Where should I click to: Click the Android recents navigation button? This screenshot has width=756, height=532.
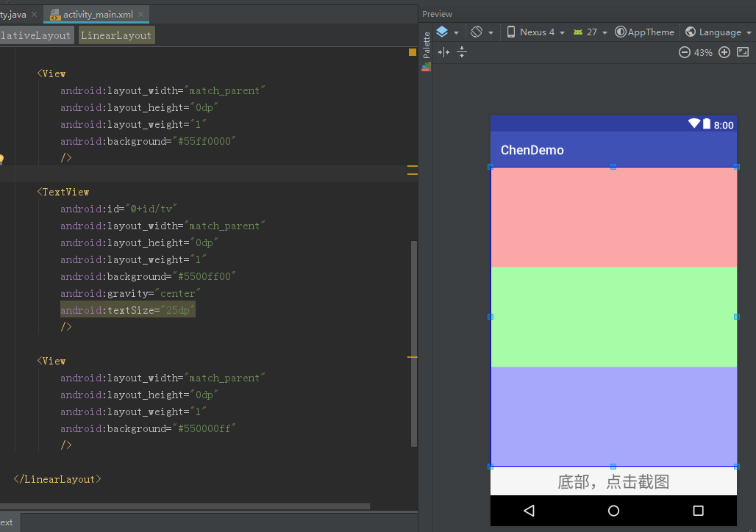(698, 511)
